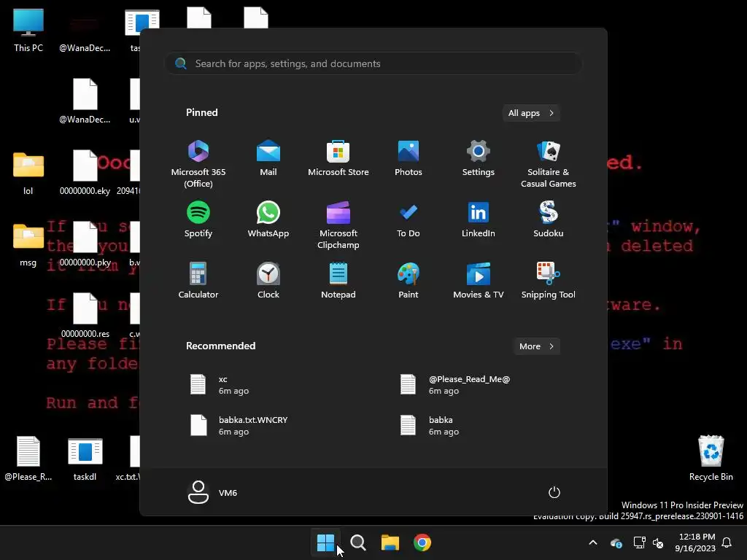Open the Sudoku game
Image resolution: width=747 pixels, height=560 pixels.
549,219
